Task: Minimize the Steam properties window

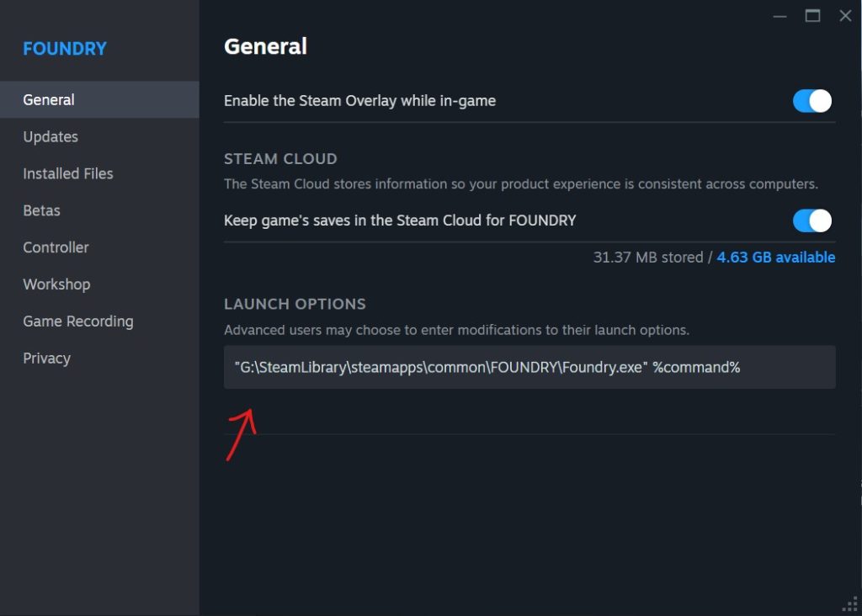Action: (780, 15)
